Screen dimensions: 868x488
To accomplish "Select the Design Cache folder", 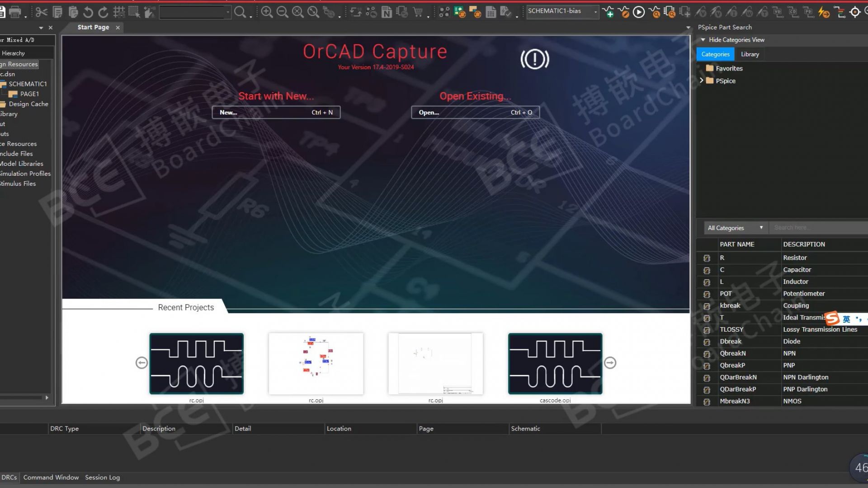I will coord(28,104).
